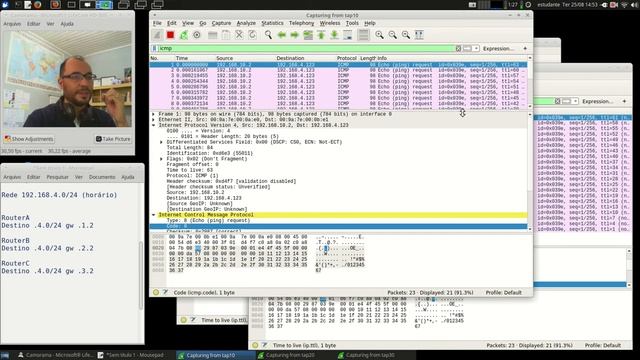
Task: Expand Differentiated Services Field node
Action: click(x=162, y=142)
